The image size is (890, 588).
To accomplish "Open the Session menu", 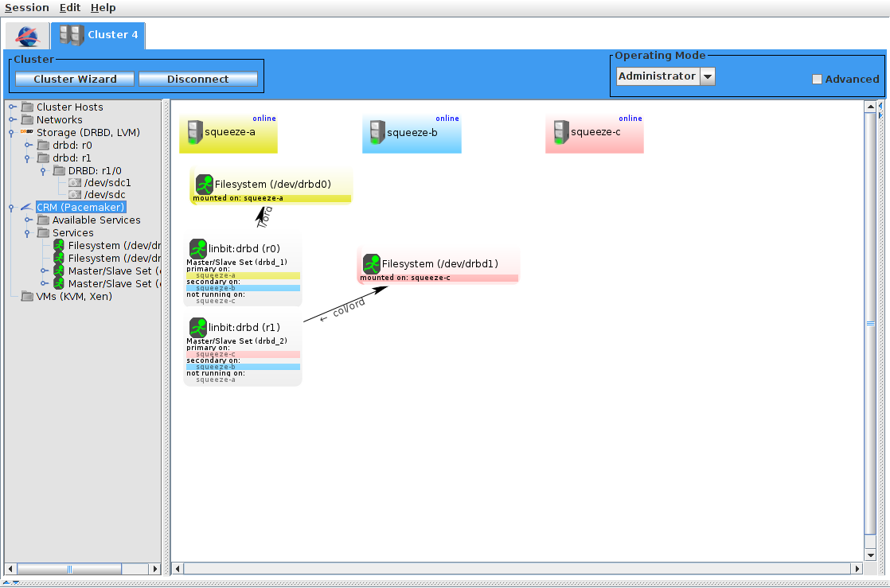I will click(26, 7).
